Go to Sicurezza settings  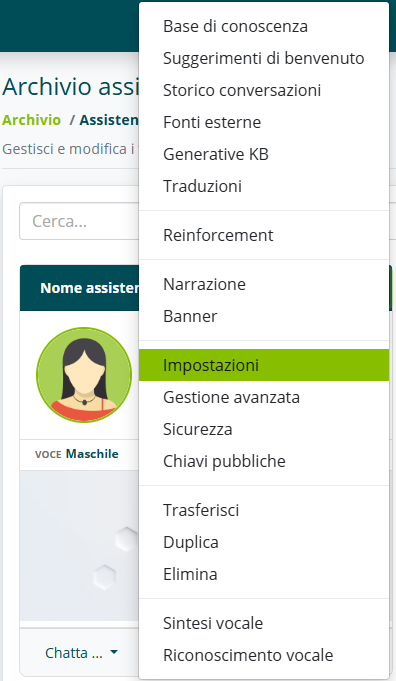pos(264,429)
